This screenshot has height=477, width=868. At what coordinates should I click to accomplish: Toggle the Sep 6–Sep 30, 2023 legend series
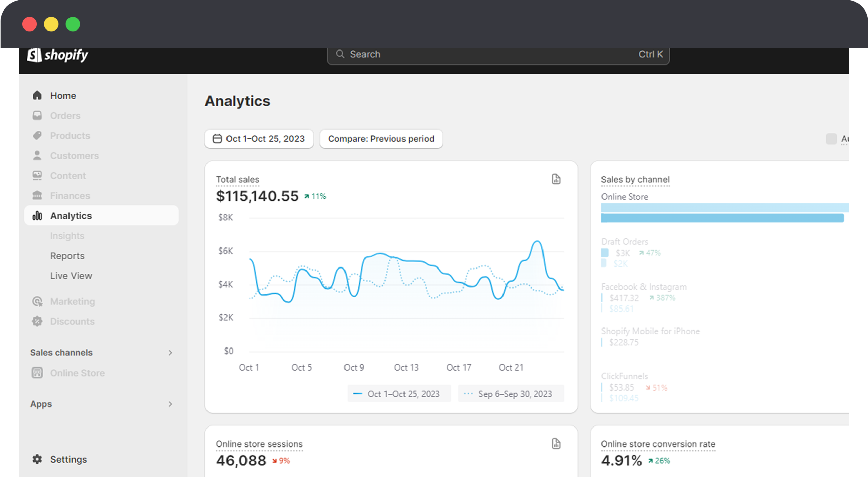pos(511,394)
